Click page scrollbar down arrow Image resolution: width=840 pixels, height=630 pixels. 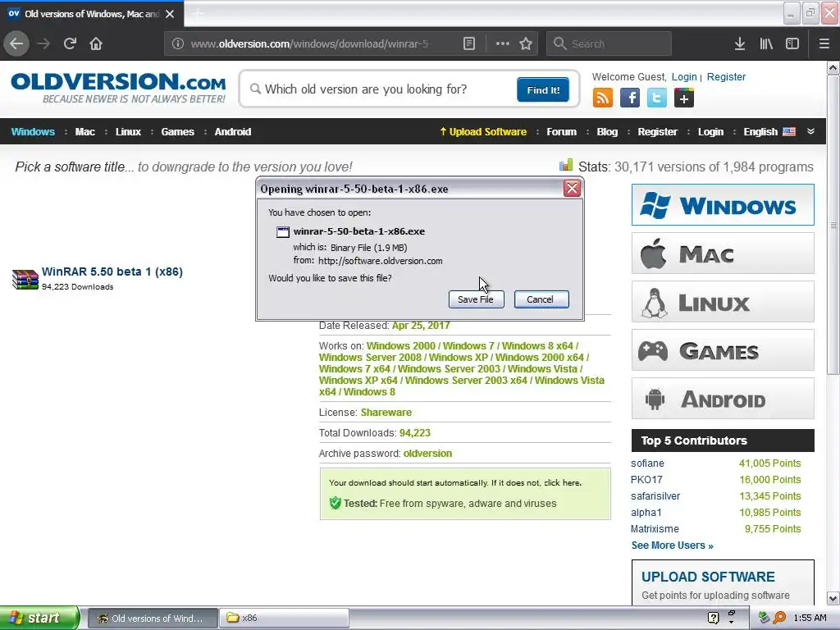pos(833,598)
